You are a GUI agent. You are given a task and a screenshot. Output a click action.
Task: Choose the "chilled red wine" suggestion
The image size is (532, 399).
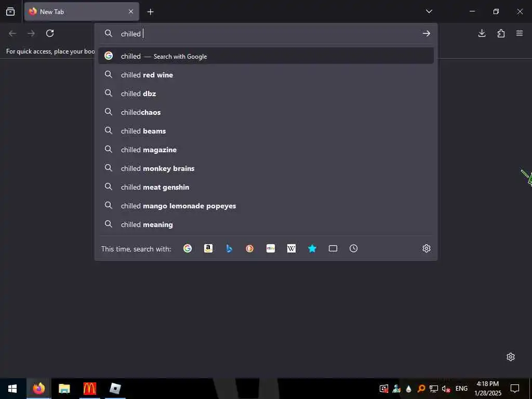point(266,75)
